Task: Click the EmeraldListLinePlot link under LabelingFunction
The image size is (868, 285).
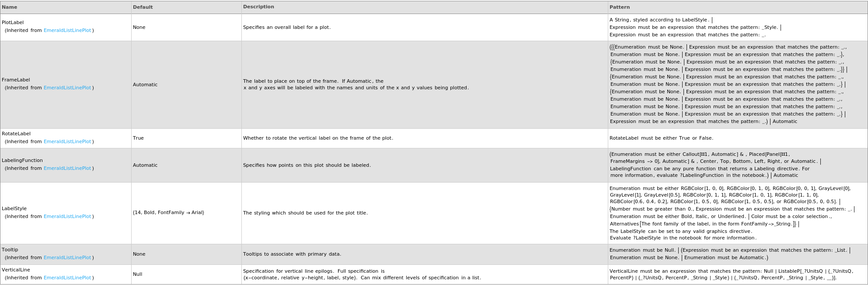Action: point(67,169)
